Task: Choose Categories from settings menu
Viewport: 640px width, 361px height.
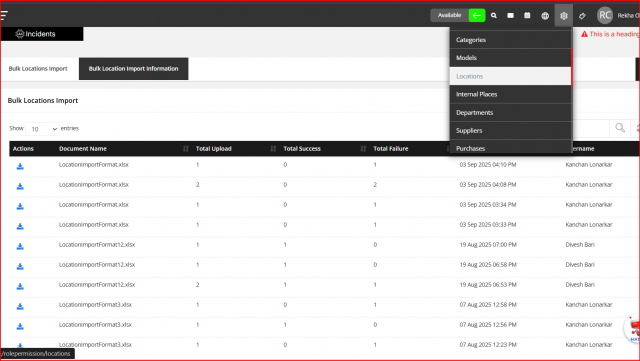Action: point(510,40)
